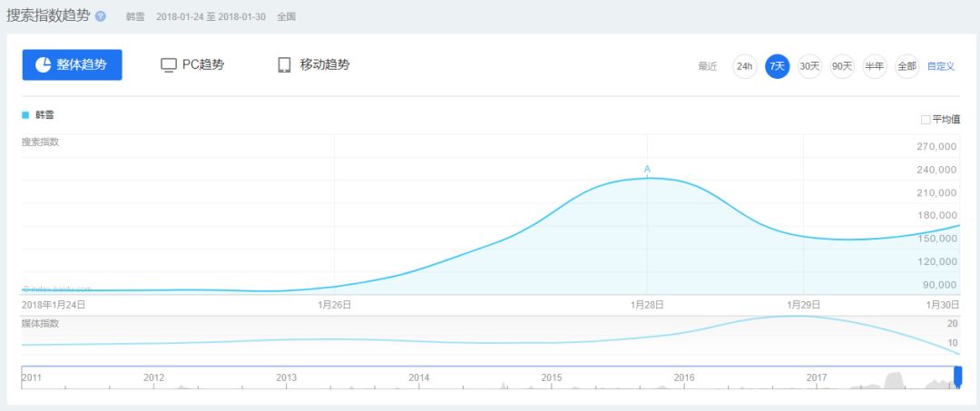The width and height of the screenshot is (980, 411).
Task: Toggle the 韩雪 legend series swatch
Action: (25, 115)
